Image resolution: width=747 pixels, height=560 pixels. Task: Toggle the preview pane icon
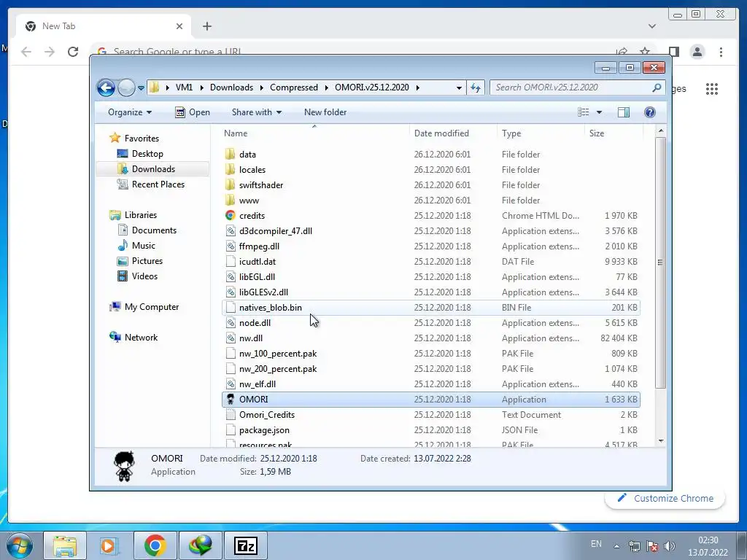pyautogui.click(x=624, y=112)
